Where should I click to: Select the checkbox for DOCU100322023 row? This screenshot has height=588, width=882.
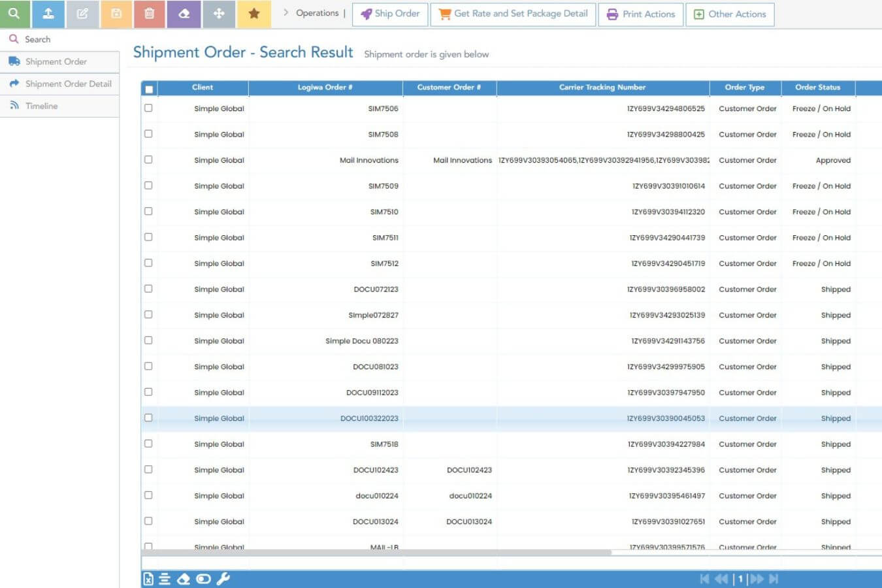tap(148, 418)
